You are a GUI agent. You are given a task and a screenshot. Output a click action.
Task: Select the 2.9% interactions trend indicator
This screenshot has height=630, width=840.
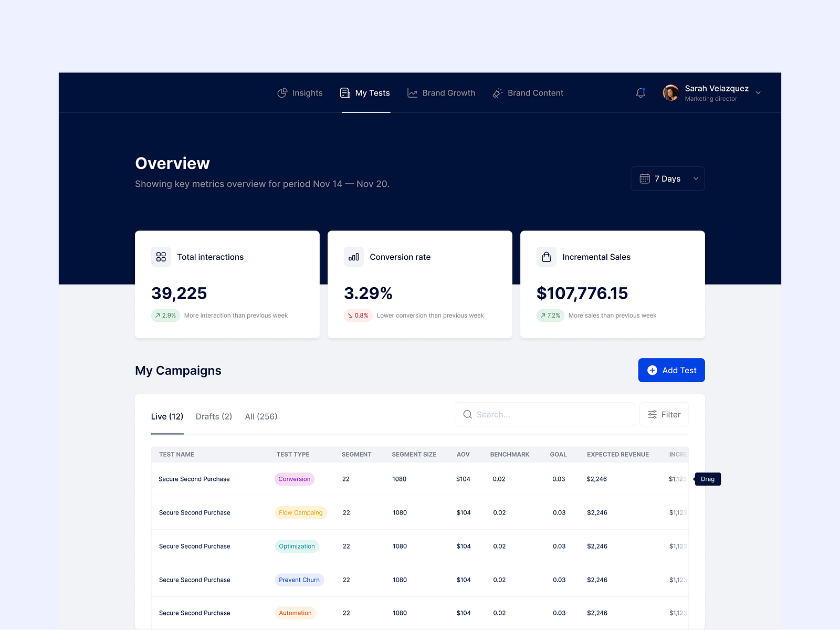165,316
